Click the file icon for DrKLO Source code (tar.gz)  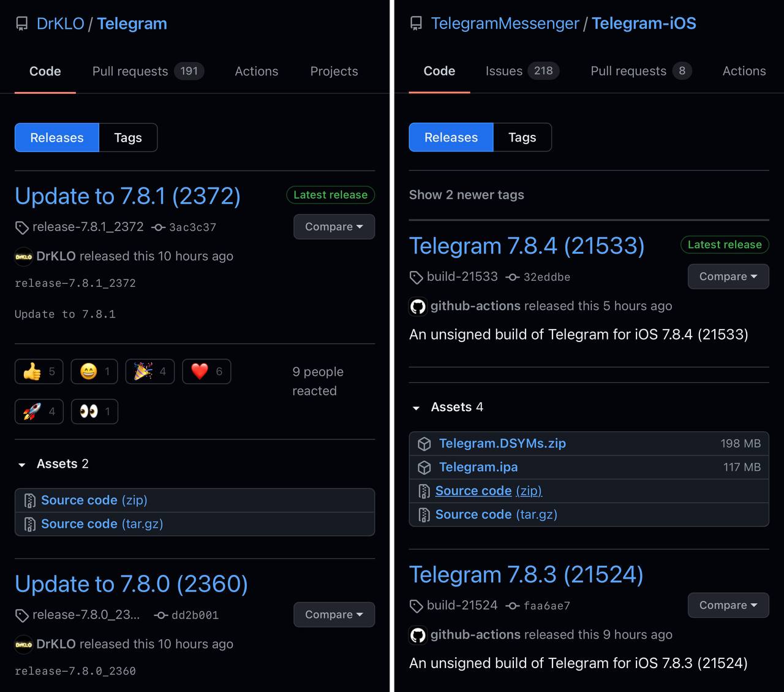point(29,524)
